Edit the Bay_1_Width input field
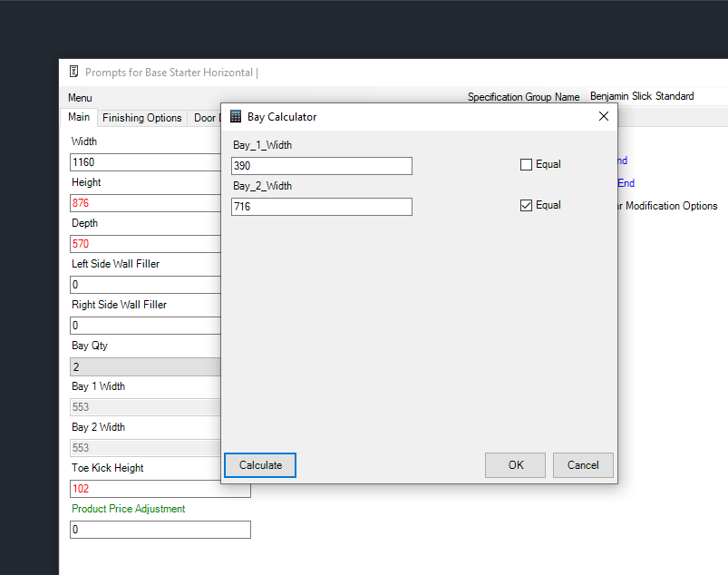This screenshot has width=728, height=575. (322, 166)
